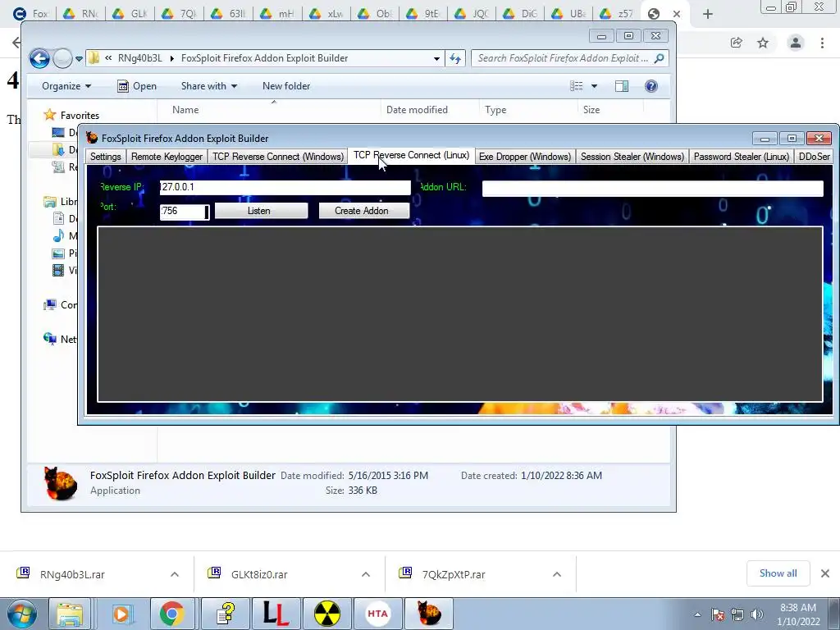Image resolution: width=840 pixels, height=630 pixels.
Task: Click Show all downloads
Action: pos(778,573)
